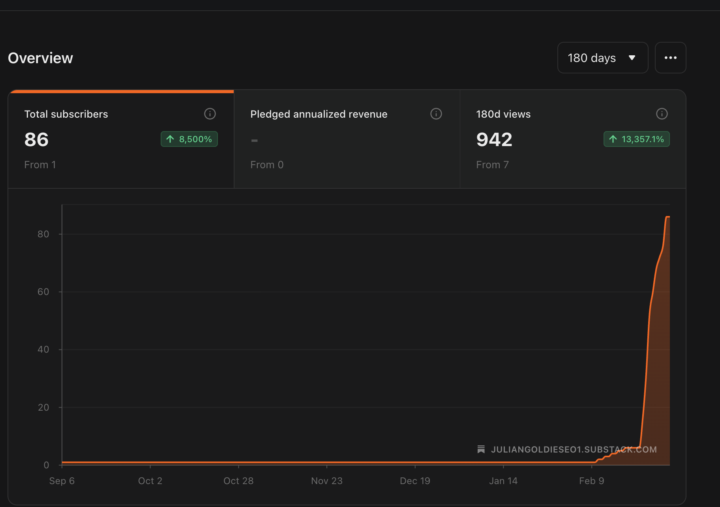
Task: Click the Overview section heading
Action: [x=40, y=58]
